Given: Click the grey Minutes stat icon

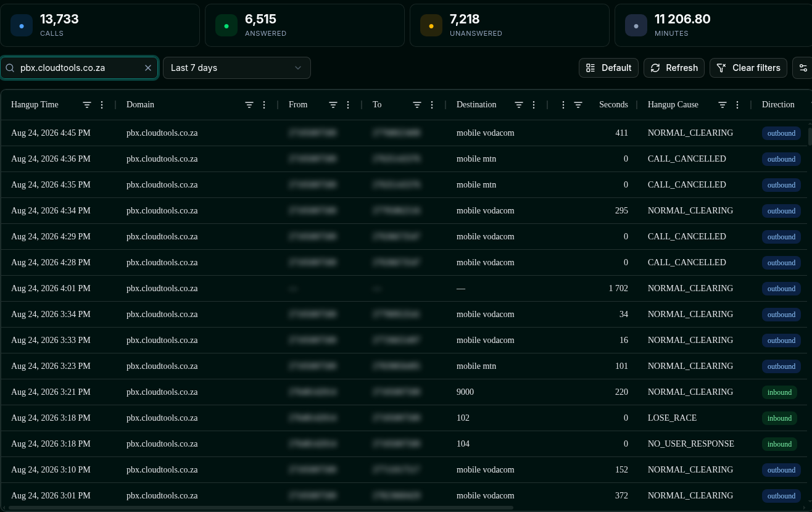Looking at the screenshot, I should [636, 26].
